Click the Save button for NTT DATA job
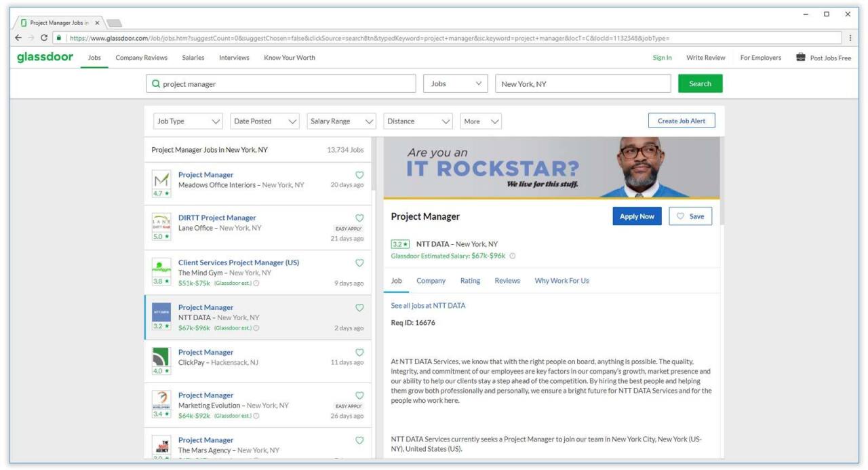The height and width of the screenshot is (470, 868). (690, 216)
